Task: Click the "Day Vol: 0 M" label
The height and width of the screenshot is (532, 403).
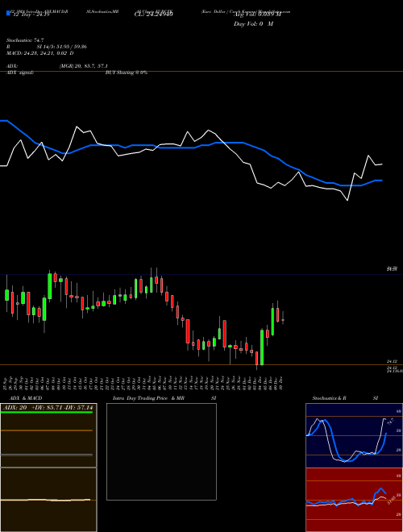Action: click(x=253, y=23)
